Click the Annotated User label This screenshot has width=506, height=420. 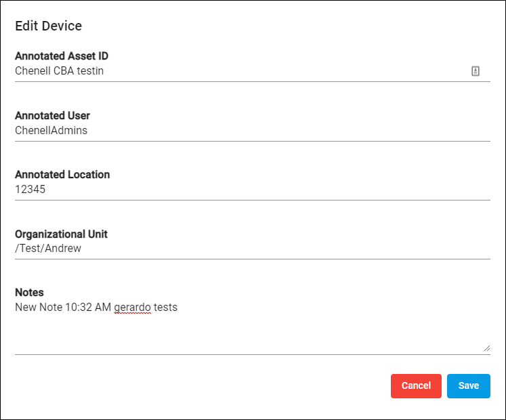click(x=52, y=116)
